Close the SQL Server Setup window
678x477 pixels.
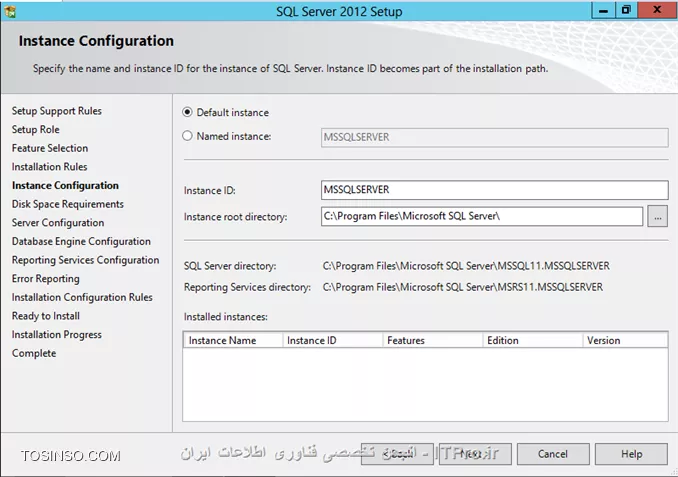click(x=657, y=10)
